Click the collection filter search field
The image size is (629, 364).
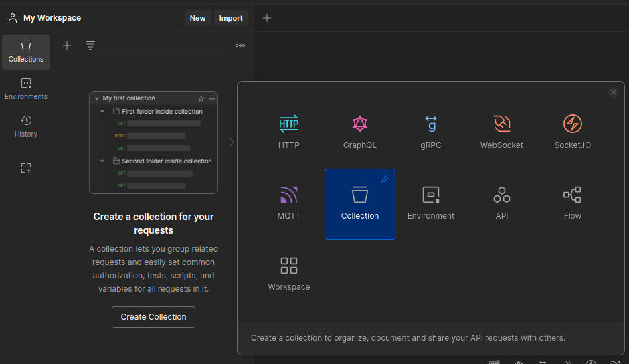(161, 45)
